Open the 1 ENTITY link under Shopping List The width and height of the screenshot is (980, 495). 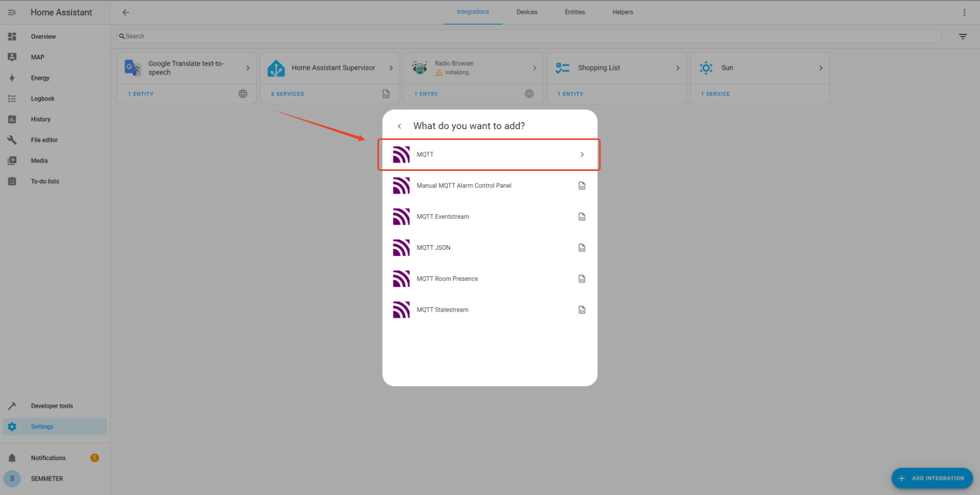pos(570,94)
